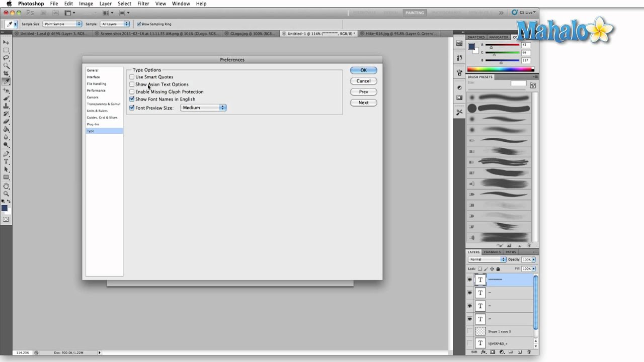Click Cancel in the Preferences dialog
This screenshot has height=362, width=644.
coord(363,81)
